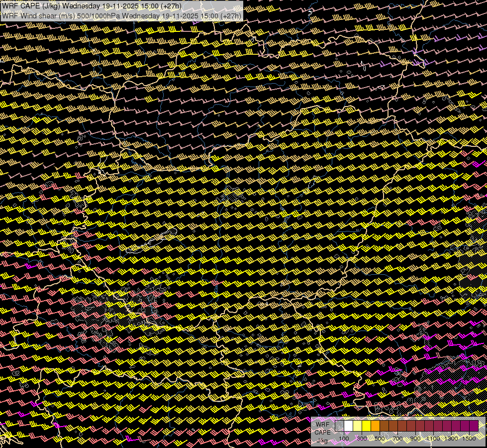Click the legend value 500
487x448 pixels.
[380, 439]
